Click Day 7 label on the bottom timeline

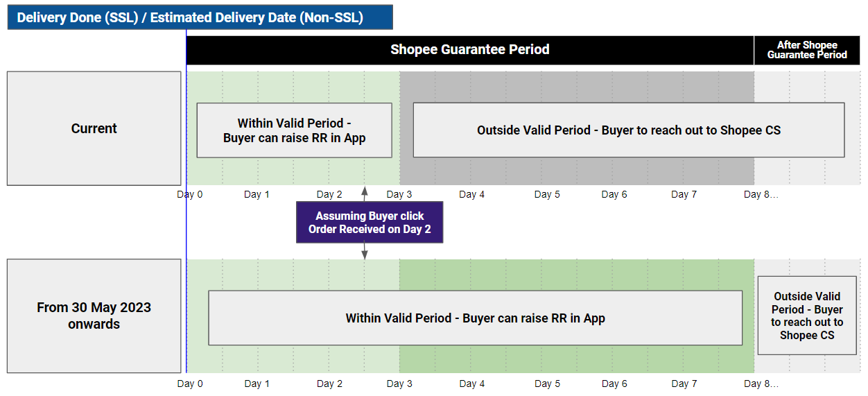[684, 384]
